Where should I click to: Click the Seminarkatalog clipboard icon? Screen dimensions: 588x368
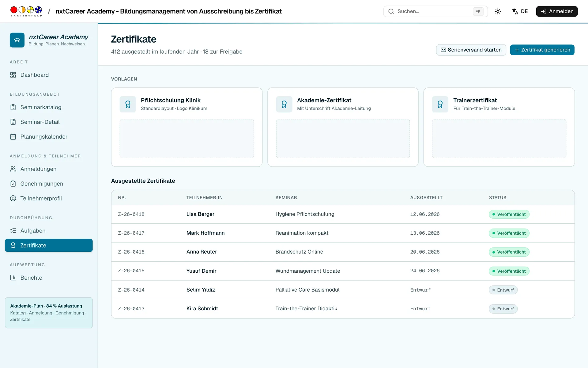tap(13, 107)
